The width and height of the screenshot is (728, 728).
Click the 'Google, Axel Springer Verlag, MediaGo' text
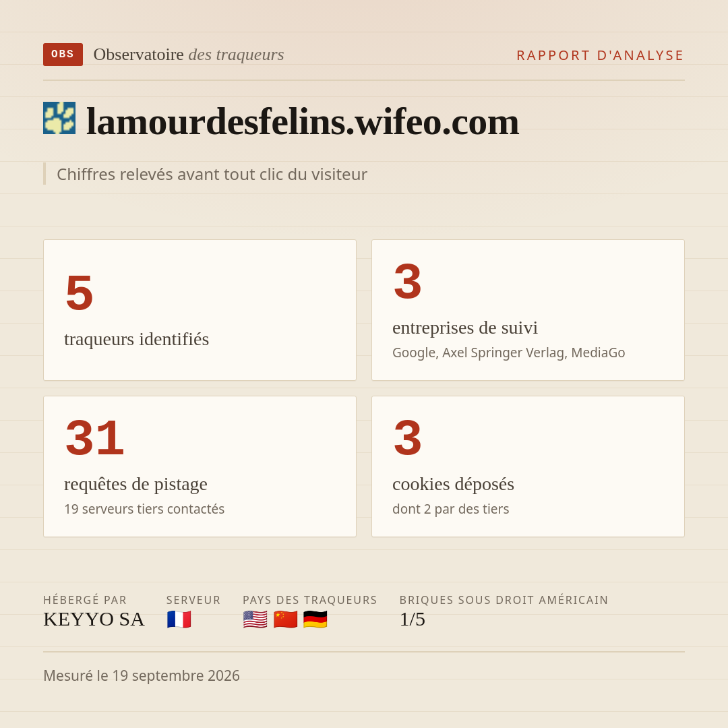[508, 353]
